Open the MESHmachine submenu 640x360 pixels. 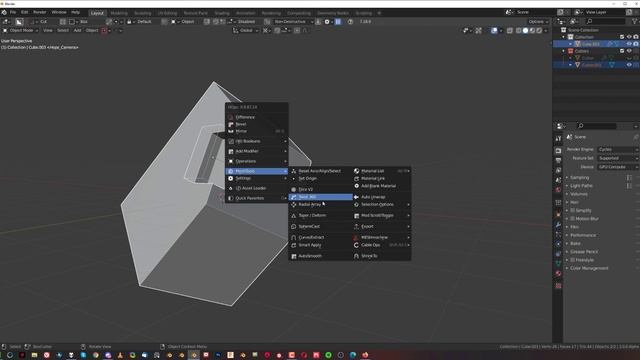(x=382, y=238)
